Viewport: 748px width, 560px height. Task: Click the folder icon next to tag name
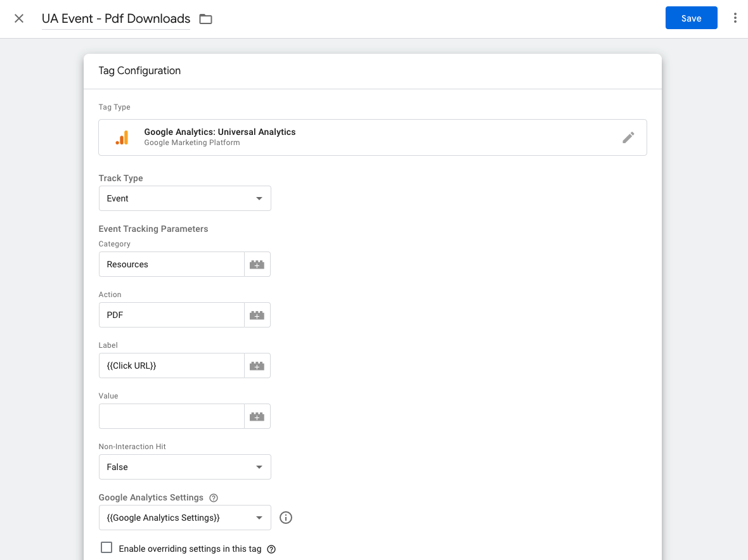pyautogui.click(x=205, y=19)
